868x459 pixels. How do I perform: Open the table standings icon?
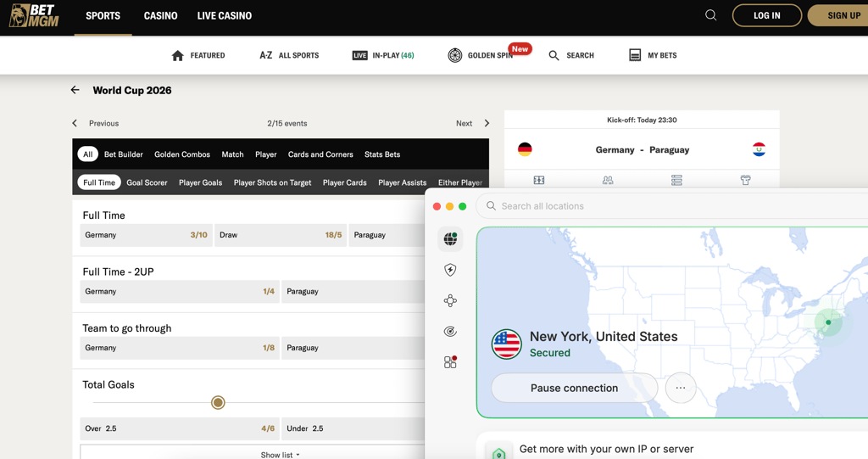pyautogui.click(x=676, y=180)
